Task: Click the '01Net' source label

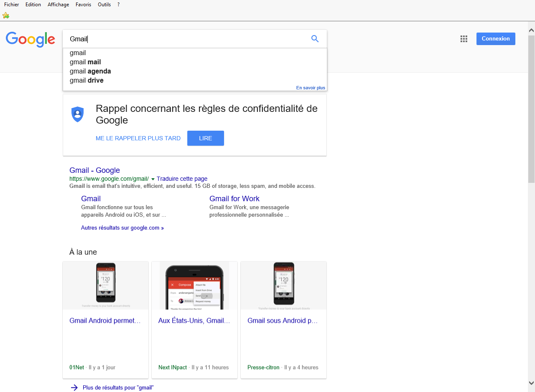Action: point(76,367)
